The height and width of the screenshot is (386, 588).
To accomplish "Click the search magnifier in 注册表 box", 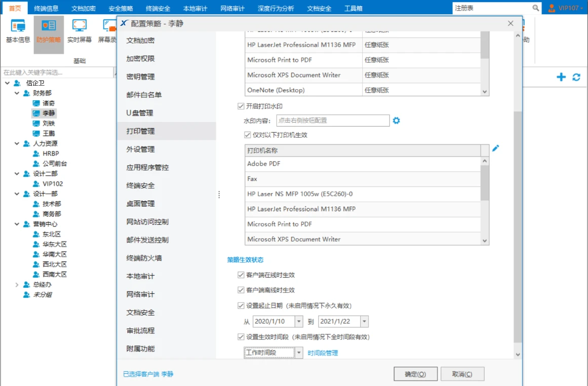I will pos(535,8).
